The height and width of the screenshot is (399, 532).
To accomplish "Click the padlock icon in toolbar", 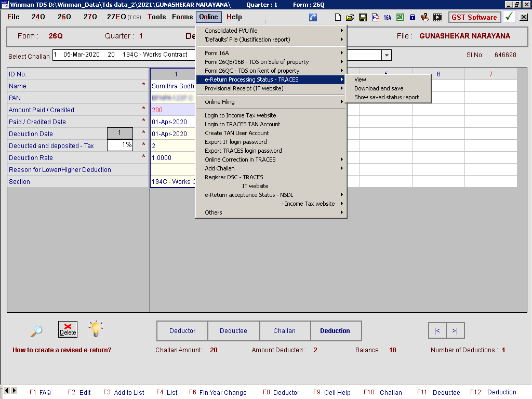I will [413, 17].
